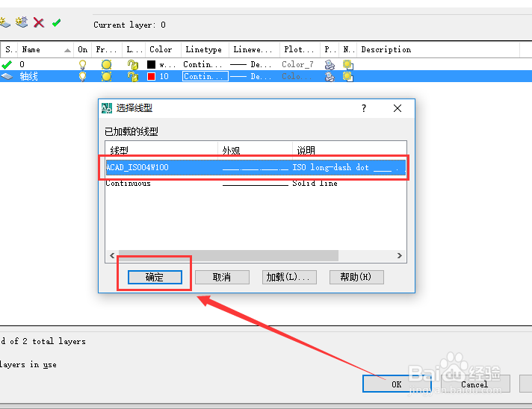This screenshot has width=532, height=409.
Task: Click the Contin... linetype cell of 轴线 layer
Action: [x=205, y=76]
